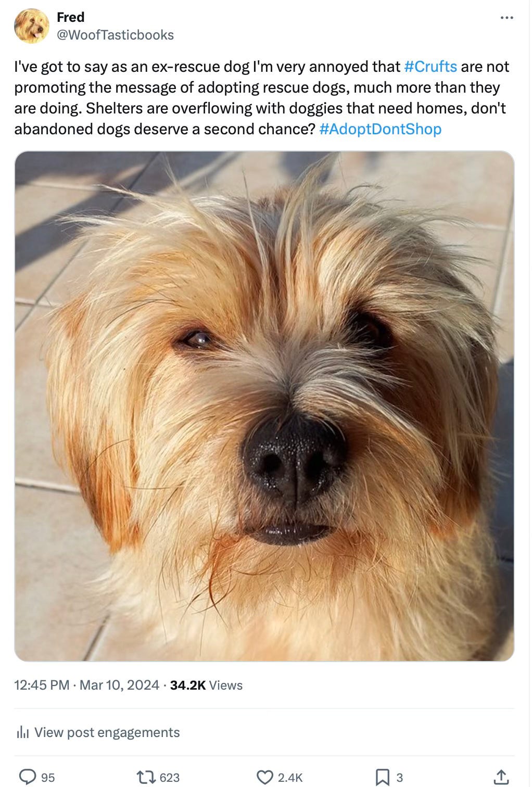Viewport: 532px width, 787px height.
Task: Open the dog photo attachment
Action: [264, 406]
